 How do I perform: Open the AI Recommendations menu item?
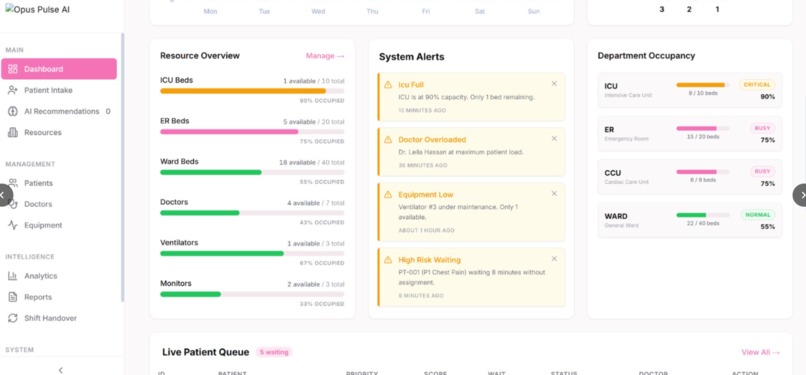(x=59, y=111)
